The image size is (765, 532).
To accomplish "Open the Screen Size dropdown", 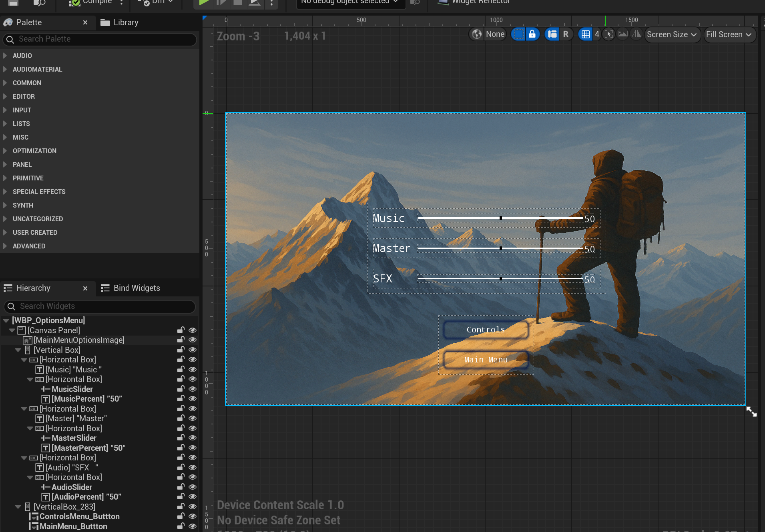I will (x=672, y=34).
